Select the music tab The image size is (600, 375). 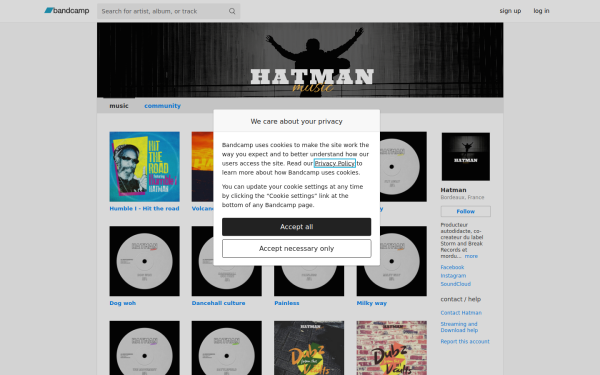(119, 106)
